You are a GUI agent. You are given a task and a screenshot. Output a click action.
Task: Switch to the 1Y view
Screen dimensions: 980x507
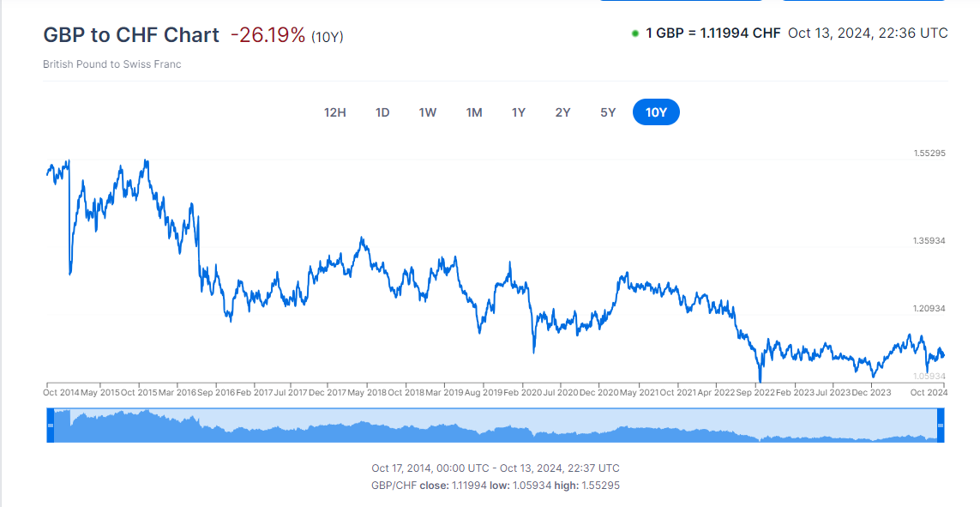point(519,112)
